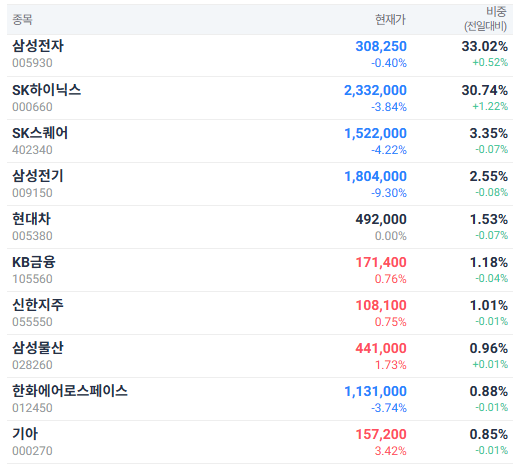Click the 1.73% price change
The width and height of the screenshot is (523, 466).
tap(391, 365)
